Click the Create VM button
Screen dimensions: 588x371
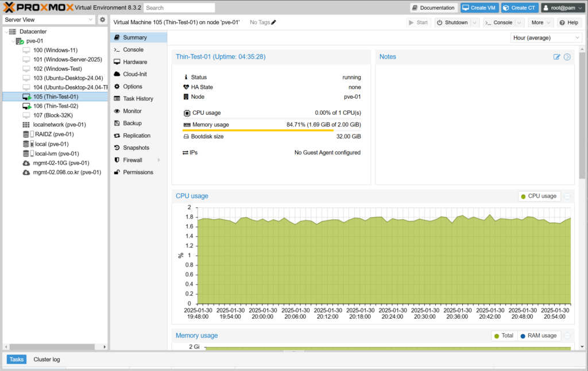(479, 7)
